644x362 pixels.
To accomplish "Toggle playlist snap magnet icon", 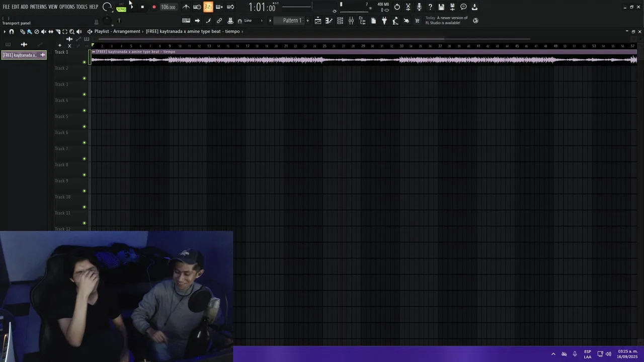I will coord(12,32).
